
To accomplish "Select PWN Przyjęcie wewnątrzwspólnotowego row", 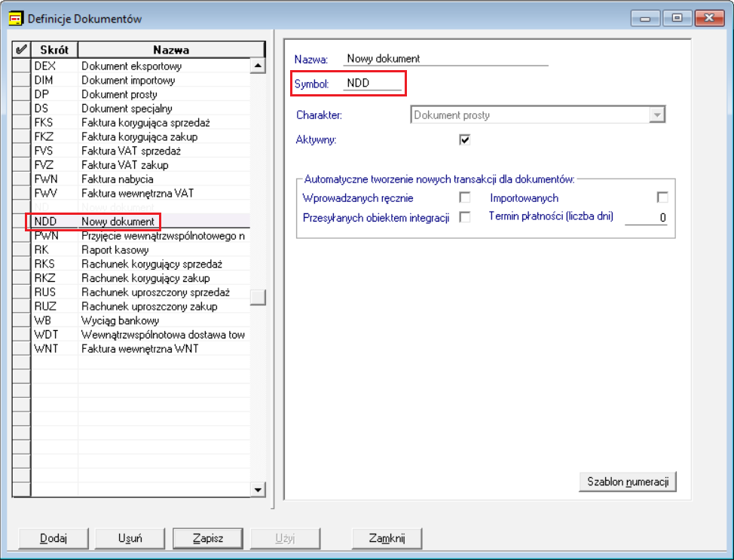I will (140, 235).
